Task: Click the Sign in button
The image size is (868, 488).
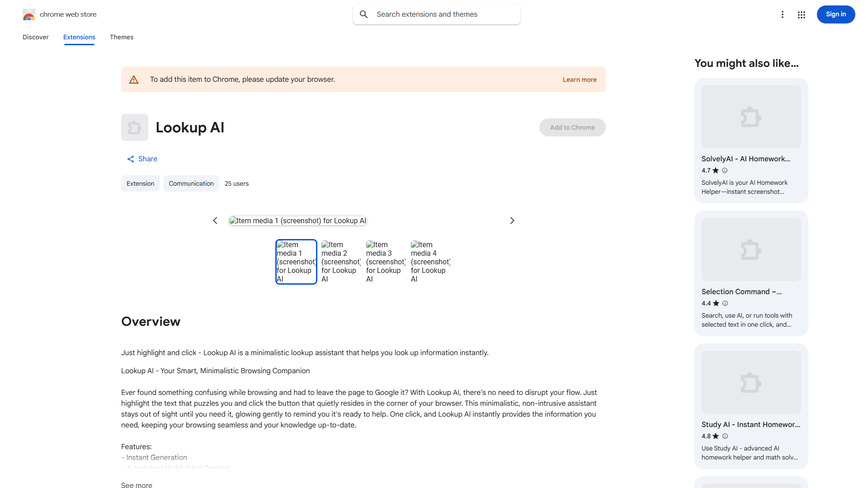Action: tap(835, 14)
